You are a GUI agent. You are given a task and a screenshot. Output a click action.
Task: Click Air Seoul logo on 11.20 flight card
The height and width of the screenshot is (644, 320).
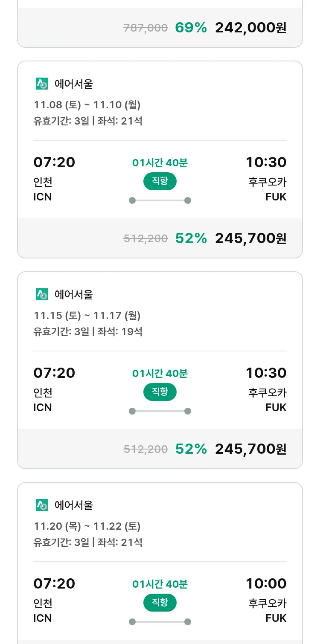click(42, 505)
